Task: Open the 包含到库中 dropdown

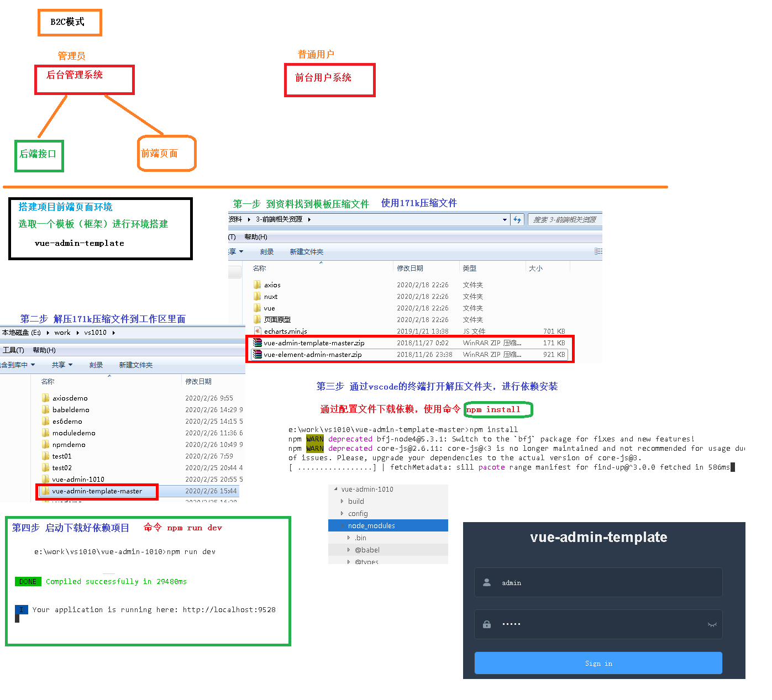Action: point(17,365)
